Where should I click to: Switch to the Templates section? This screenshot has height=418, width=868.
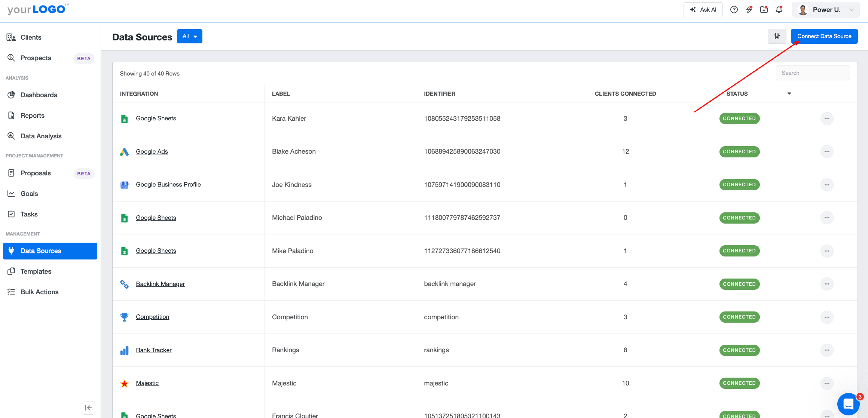[36, 271]
